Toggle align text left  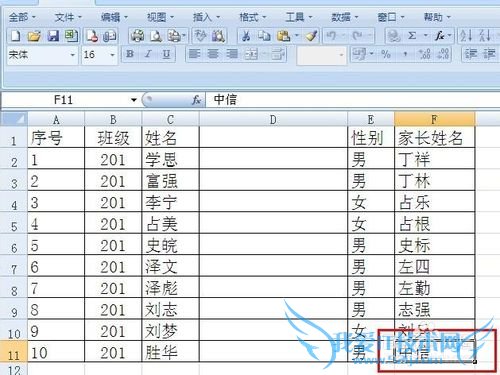click(x=194, y=54)
